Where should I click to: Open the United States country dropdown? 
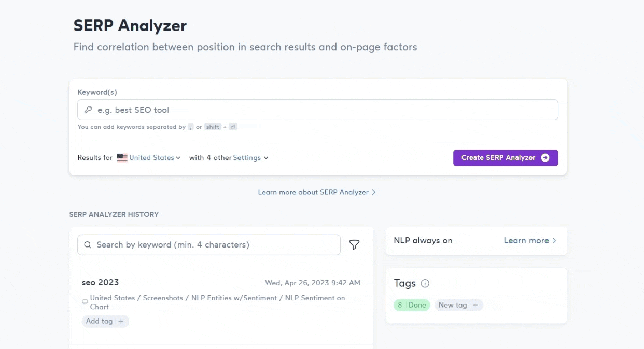click(155, 158)
